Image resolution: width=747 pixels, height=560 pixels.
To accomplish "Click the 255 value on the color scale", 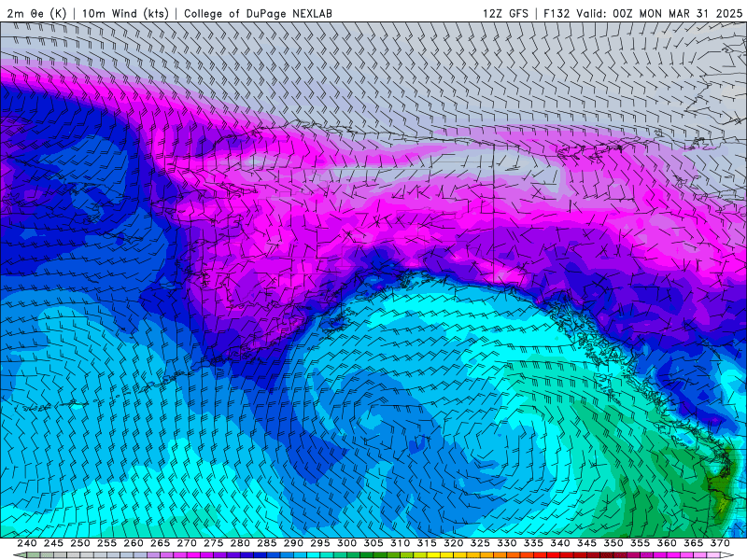I will (x=106, y=543).
